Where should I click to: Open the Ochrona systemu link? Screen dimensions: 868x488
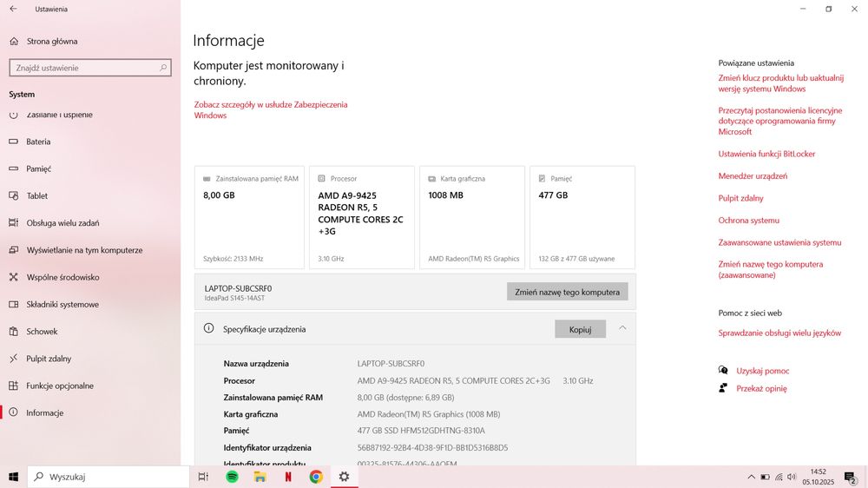pyautogui.click(x=748, y=221)
